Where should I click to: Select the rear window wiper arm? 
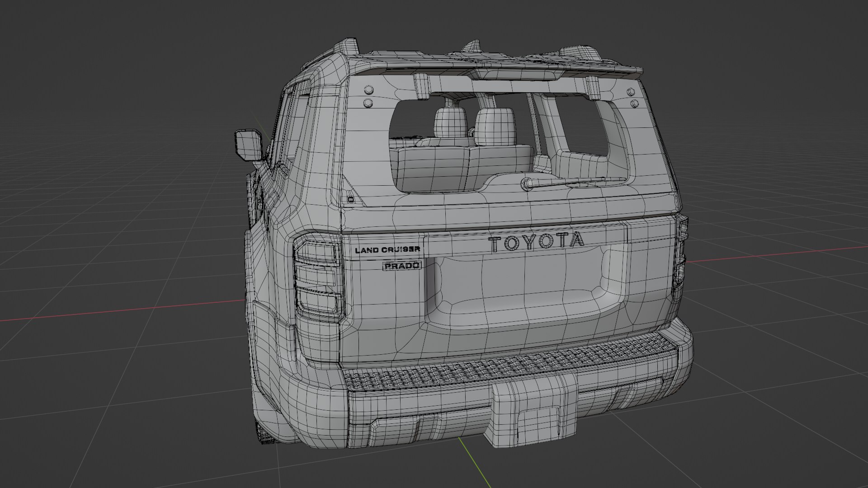pyautogui.click(x=574, y=183)
